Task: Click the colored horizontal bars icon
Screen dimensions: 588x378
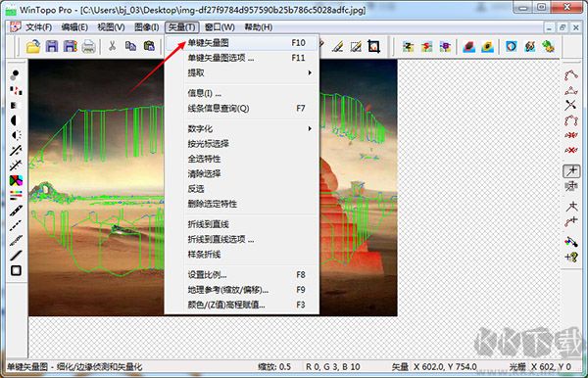Action: click(x=16, y=195)
